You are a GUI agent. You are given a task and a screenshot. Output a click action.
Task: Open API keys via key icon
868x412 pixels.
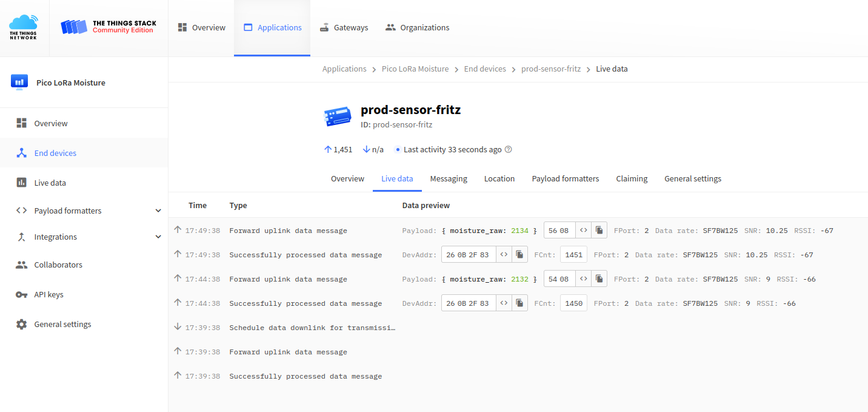(x=21, y=294)
